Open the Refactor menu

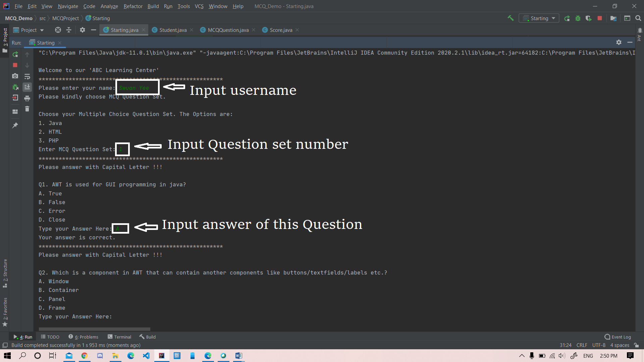click(133, 6)
